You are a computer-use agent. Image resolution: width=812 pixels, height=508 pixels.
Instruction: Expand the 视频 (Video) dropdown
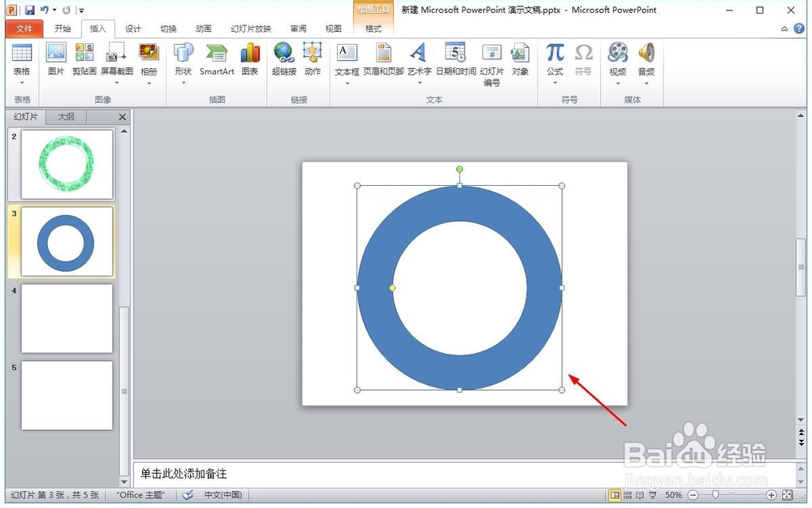coord(617,81)
